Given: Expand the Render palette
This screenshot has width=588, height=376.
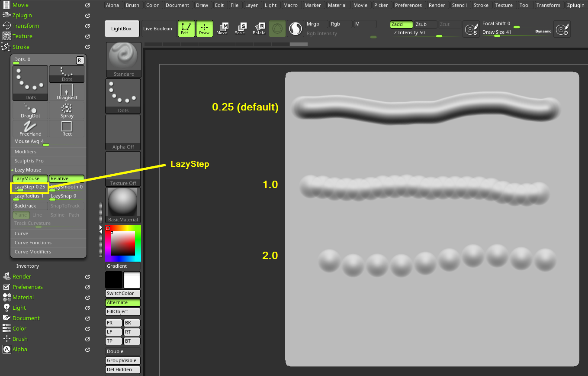Looking at the screenshot, I should pyautogui.click(x=22, y=276).
